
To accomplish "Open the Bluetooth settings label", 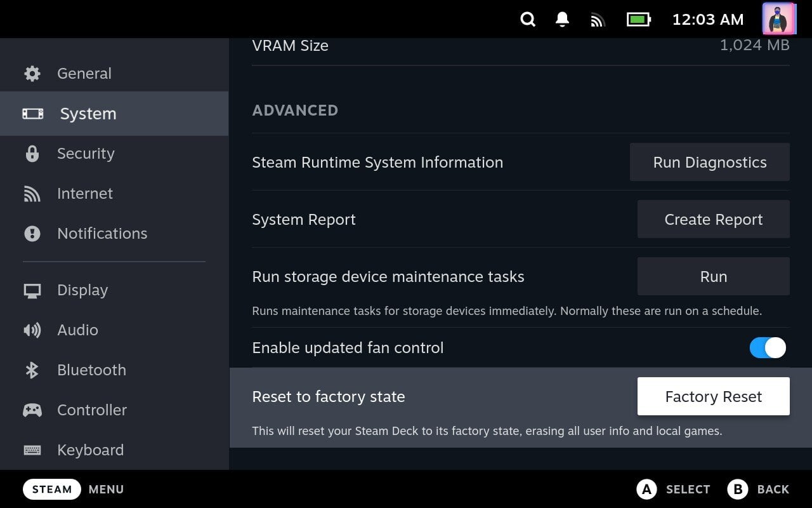I will click(91, 370).
